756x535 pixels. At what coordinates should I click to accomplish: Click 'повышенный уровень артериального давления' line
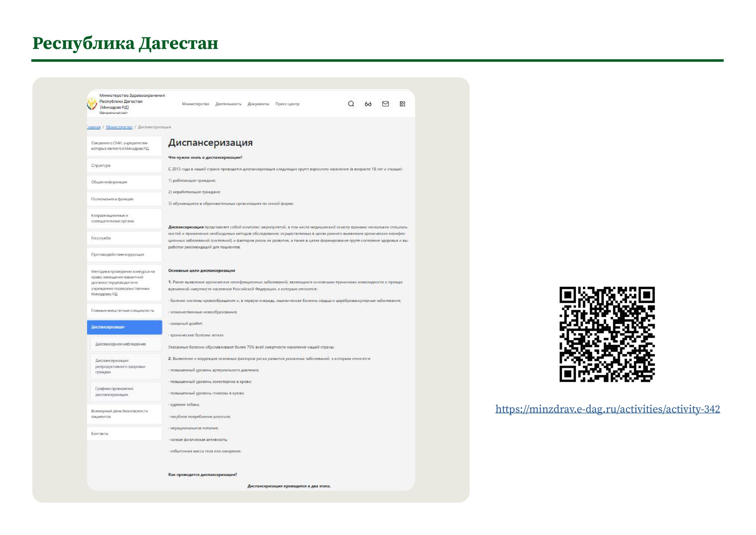[214, 370]
